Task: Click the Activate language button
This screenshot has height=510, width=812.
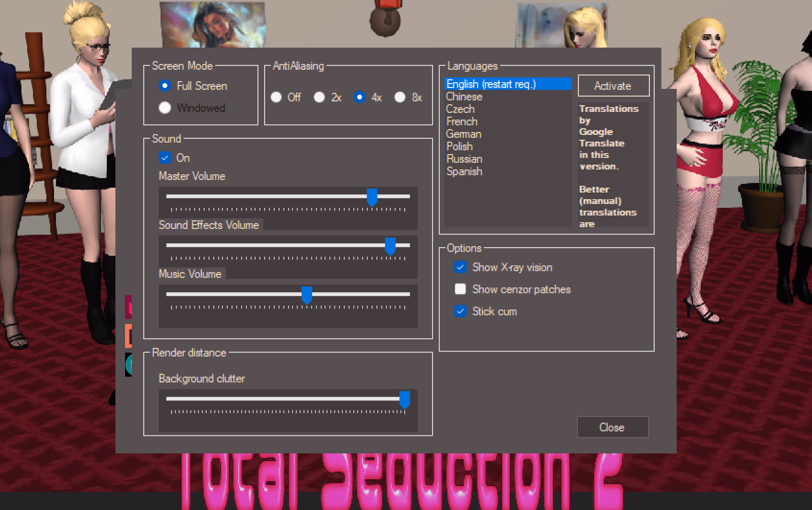Action: tap(613, 86)
